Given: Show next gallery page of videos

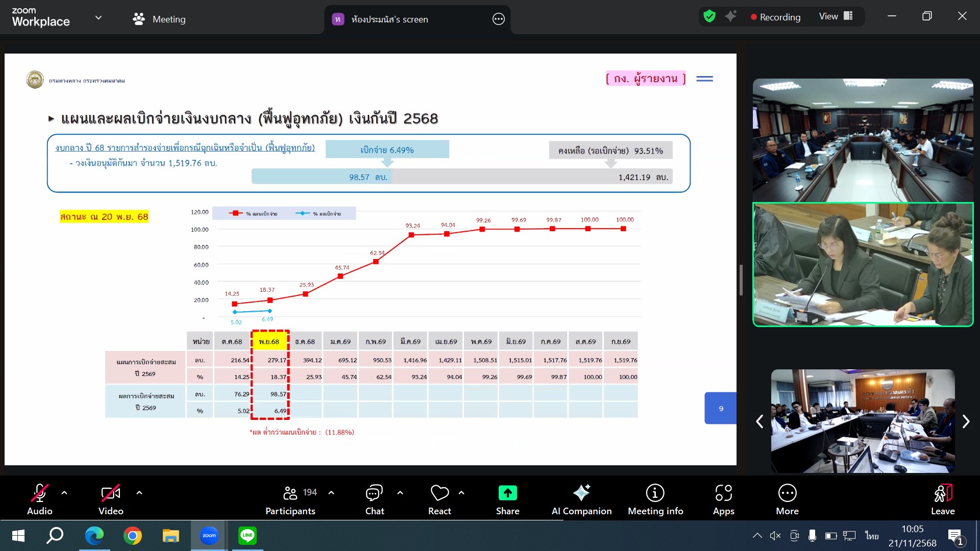Looking at the screenshot, I should click(966, 421).
